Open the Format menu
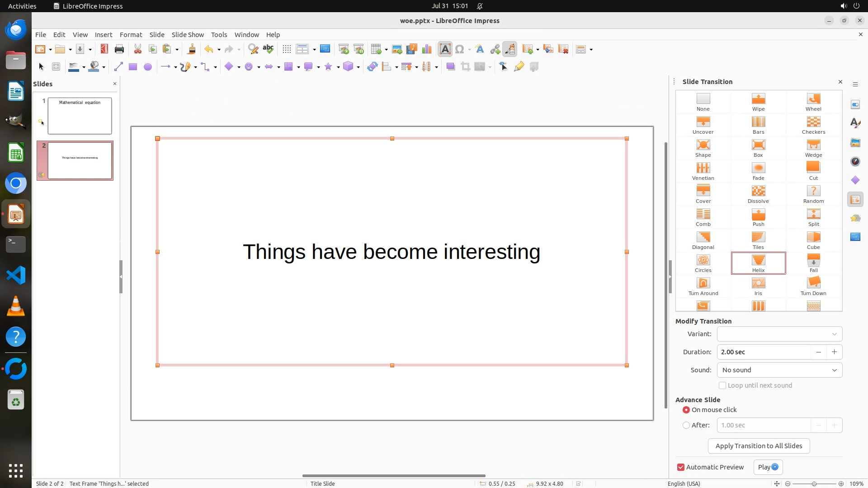868x488 pixels. click(x=131, y=34)
